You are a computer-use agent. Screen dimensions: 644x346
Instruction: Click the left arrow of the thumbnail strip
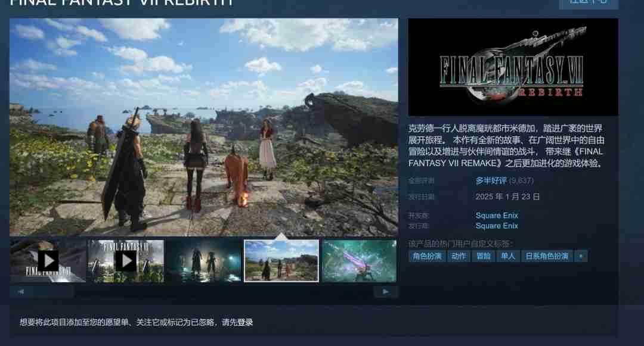coord(21,292)
